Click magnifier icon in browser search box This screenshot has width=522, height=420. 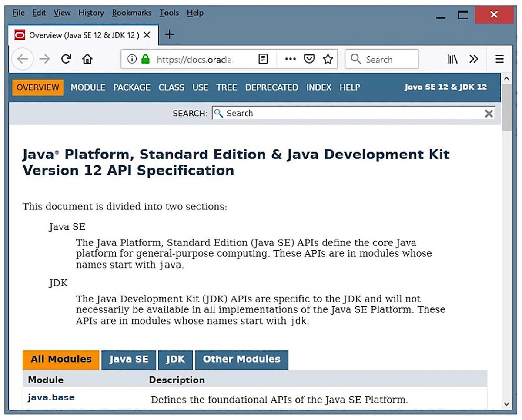click(x=356, y=59)
